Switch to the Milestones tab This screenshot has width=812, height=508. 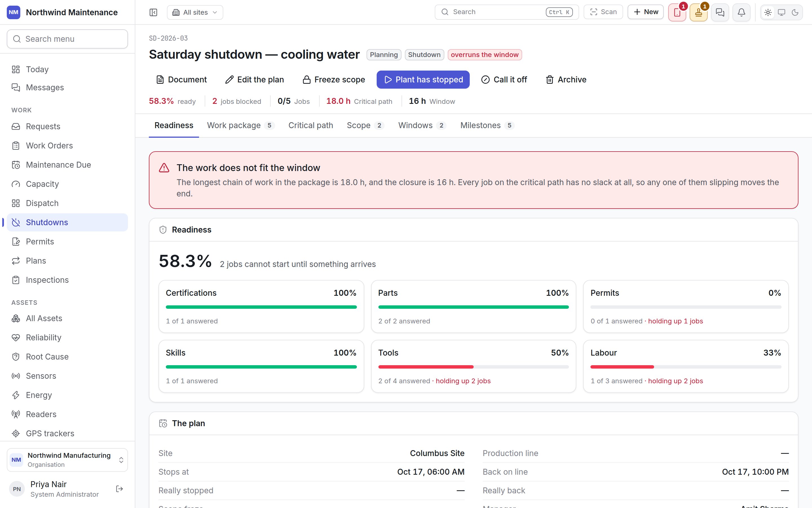pos(487,125)
